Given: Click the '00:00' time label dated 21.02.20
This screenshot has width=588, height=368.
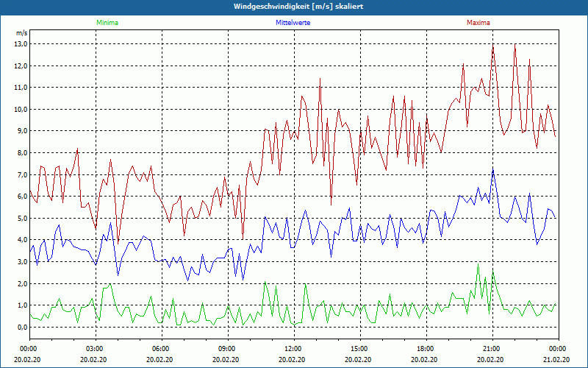Looking at the screenshot, I should [556, 349].
